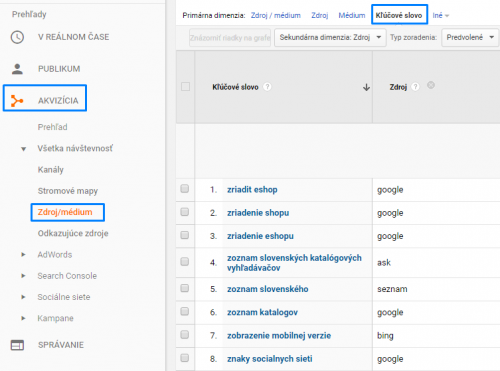Open the Zdroj/médium report
The height and width of the screenshot is (371, 500).
point(65,212)
